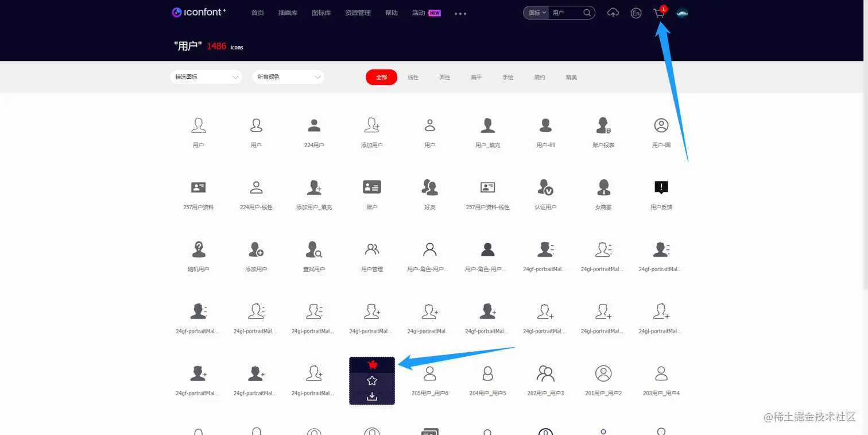The height and width of the screenshot is (435, 868).
Task: Select the 用户-fill icon
Action: tap(545, 125)
